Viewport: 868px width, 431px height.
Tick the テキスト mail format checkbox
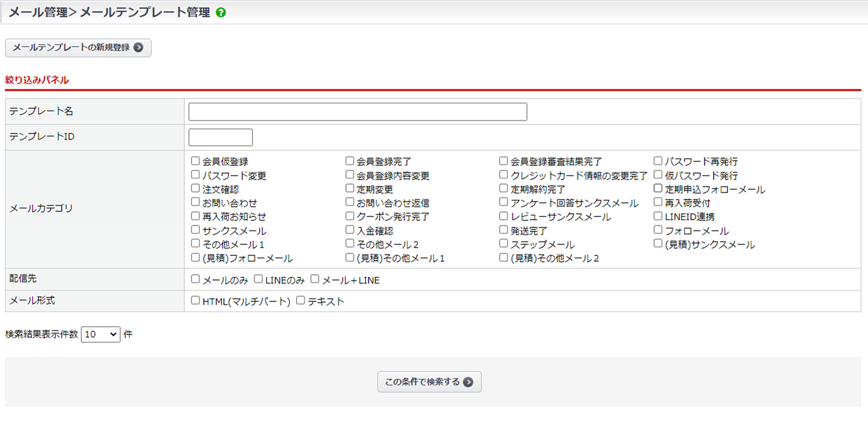(300, 301)
